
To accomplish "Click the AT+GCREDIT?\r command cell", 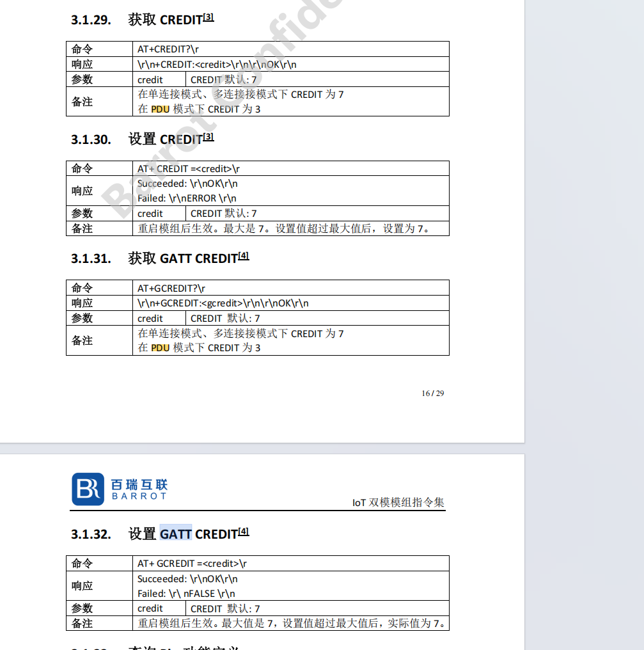I will click(x=171, y=289).
